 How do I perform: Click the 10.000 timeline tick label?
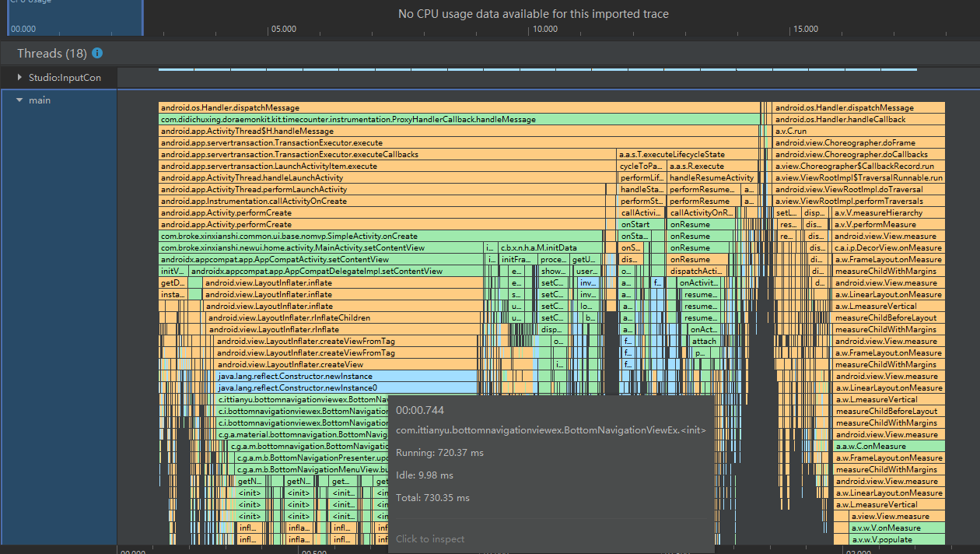pyautogui.click(x=545, y=29)
